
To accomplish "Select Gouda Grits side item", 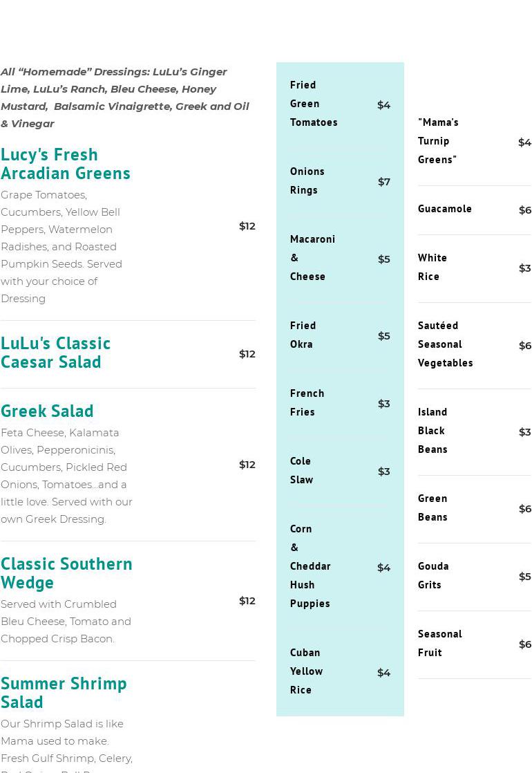I will [433, 575].
